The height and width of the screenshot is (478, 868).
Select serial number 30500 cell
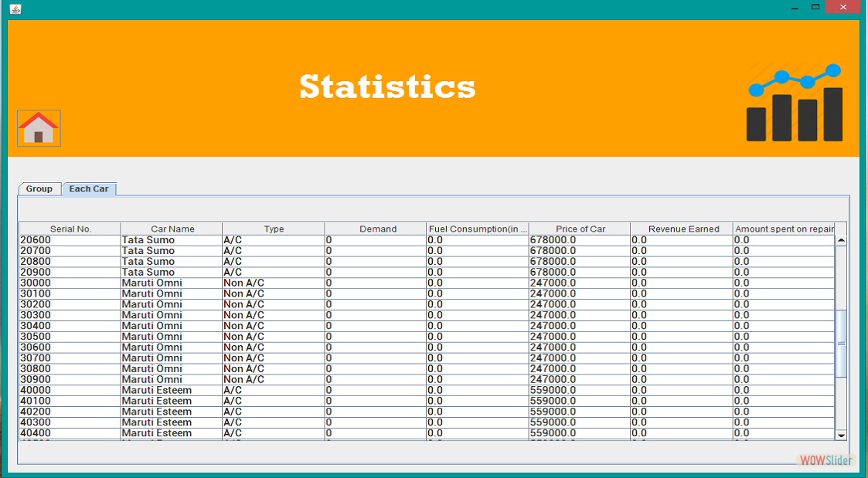click(x=70, y=337)
